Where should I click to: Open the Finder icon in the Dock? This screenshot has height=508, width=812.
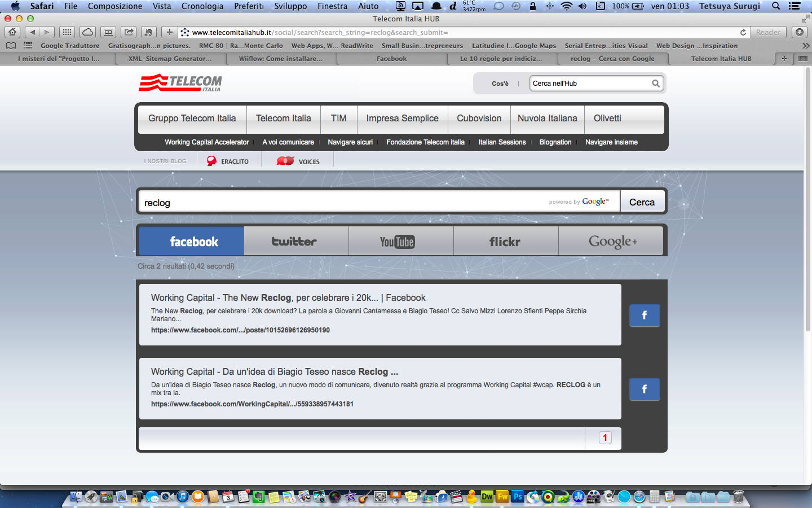(x=76, y=497)
